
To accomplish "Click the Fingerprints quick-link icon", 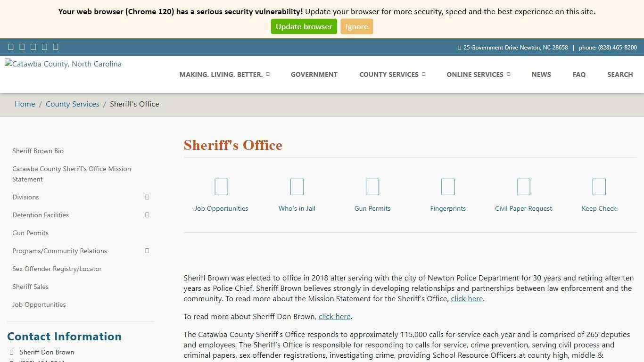I will pyautogui.click(x=447, y=187).
